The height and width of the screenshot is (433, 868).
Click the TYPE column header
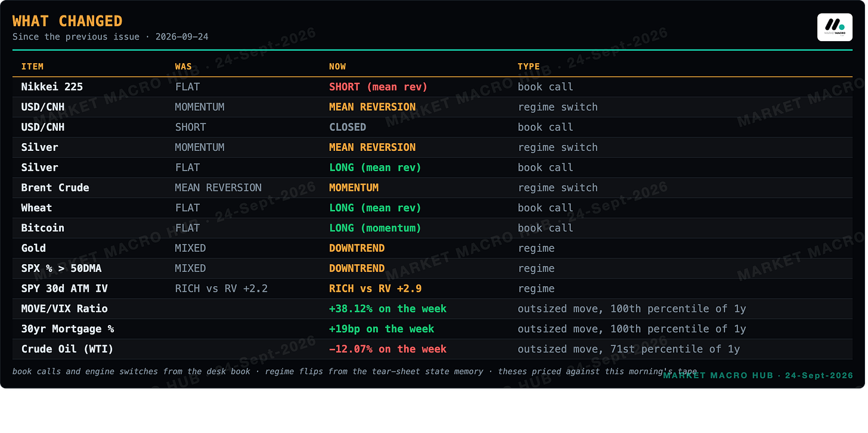(529, 67)
